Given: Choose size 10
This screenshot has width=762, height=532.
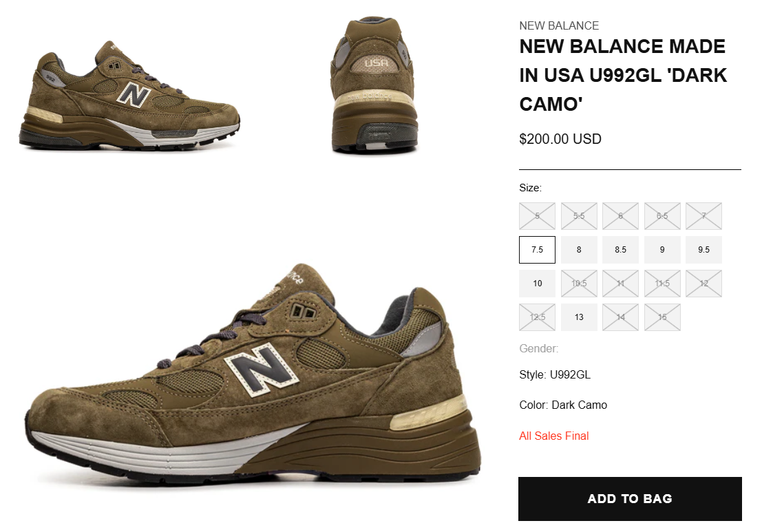Looking at the screenshot, I should pyautogui.click(x=537, y=284).
